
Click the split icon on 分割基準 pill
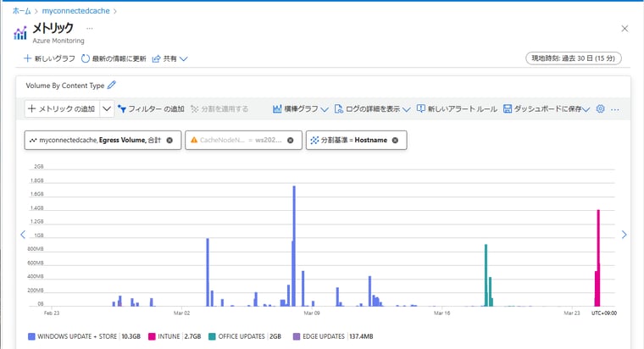314,140
